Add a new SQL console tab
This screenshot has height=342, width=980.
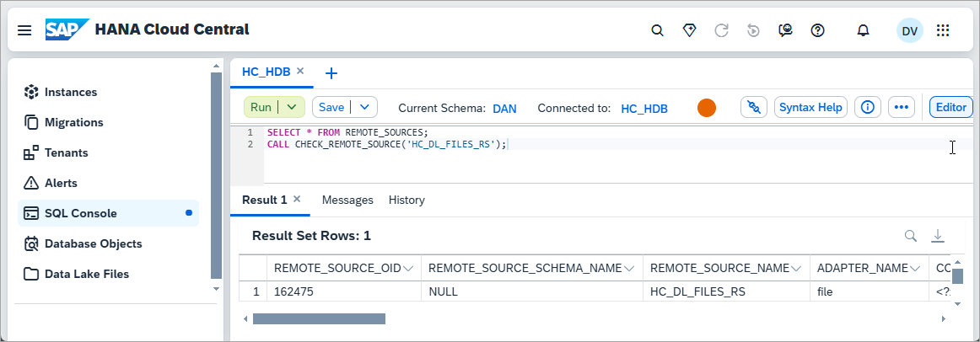[x=332, y=73]
